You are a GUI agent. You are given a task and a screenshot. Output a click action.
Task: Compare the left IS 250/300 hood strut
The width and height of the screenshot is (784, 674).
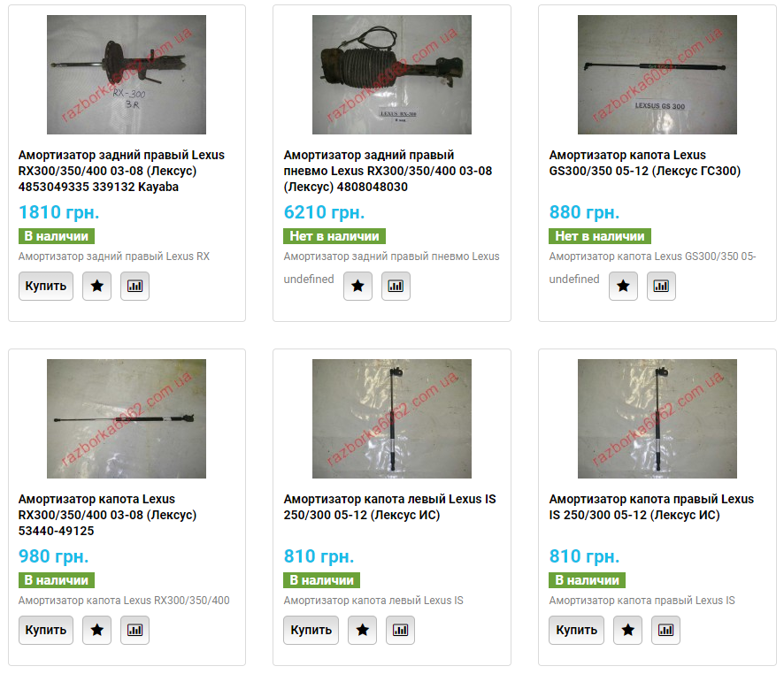tap(401, 630)
